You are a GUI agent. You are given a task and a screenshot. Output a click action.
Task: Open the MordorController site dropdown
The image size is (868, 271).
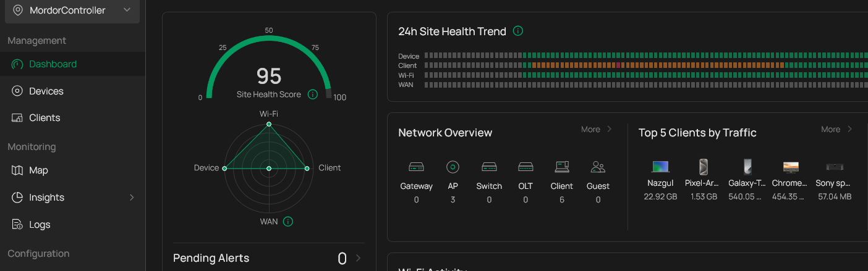(72, 10)
